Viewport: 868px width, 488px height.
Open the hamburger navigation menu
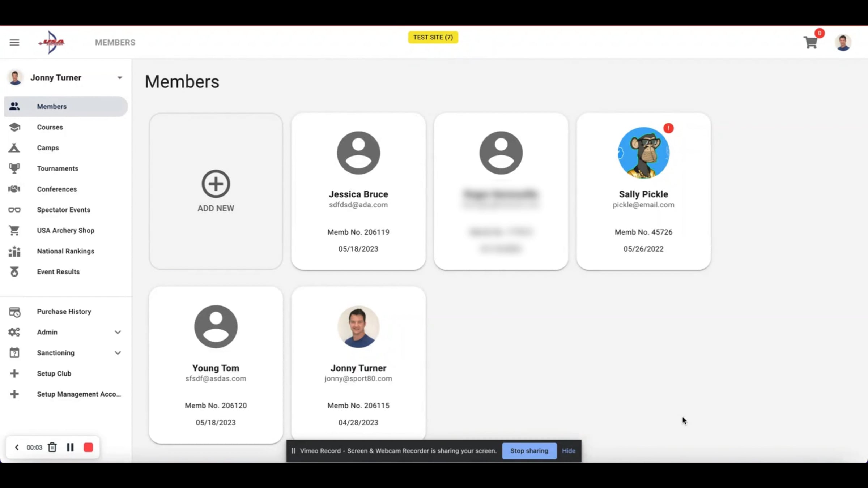pyautogui.click(x=14, y=43)
